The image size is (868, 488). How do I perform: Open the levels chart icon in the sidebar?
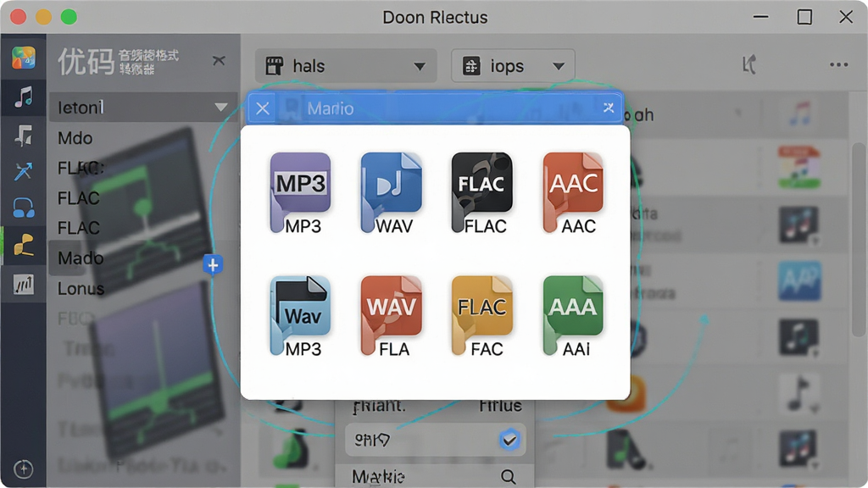pyautogui.click(x=23, y=285)
